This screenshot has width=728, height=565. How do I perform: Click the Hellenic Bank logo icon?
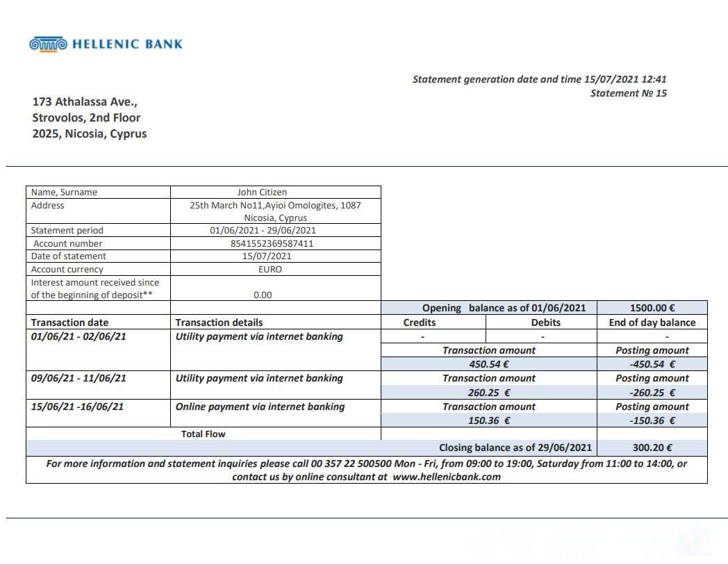[x=48, y=44]
